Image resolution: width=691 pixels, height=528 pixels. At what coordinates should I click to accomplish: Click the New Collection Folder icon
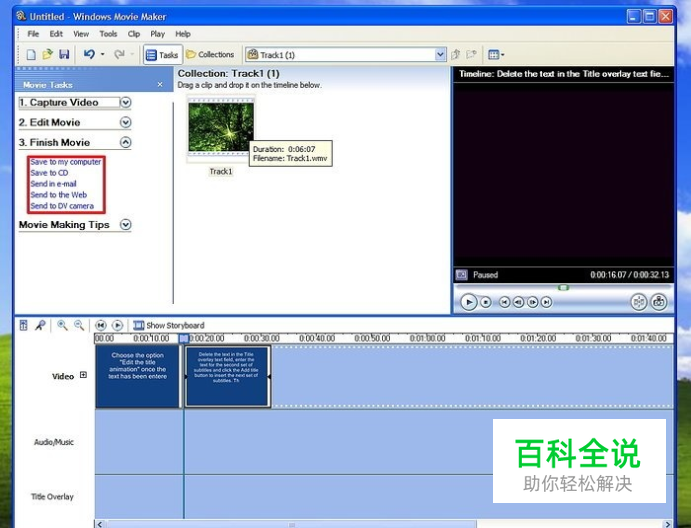pyautogui.click(x=472, y=55)
